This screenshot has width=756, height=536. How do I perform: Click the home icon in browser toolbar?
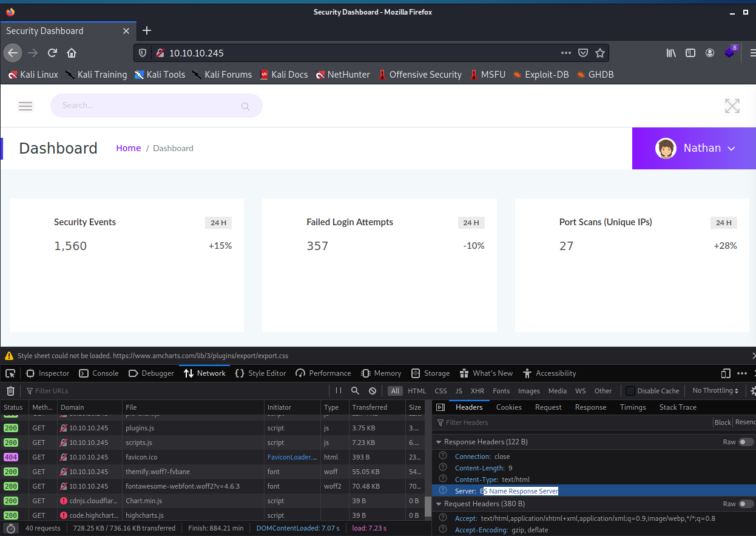coord(72,53)
